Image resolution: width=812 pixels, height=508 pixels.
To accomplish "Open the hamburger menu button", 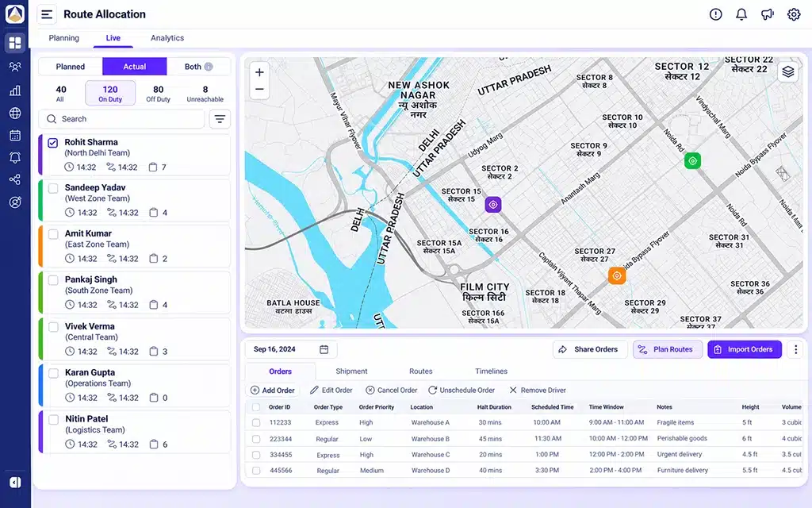I will [x=47, y=14].
